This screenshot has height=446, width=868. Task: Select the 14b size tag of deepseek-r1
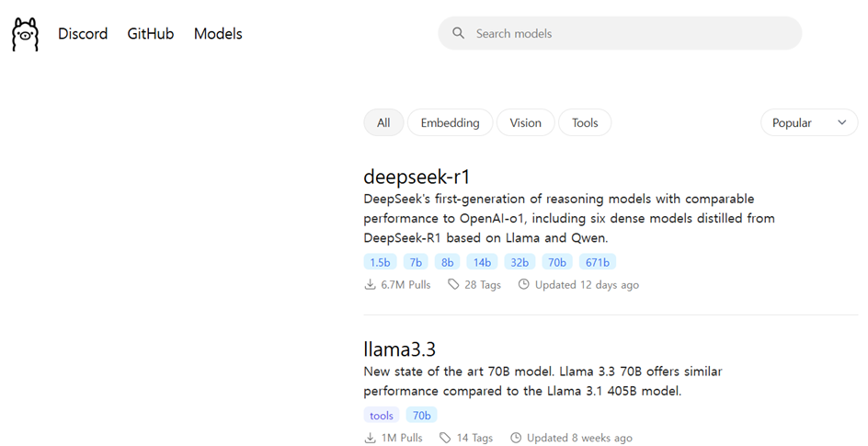482,262
